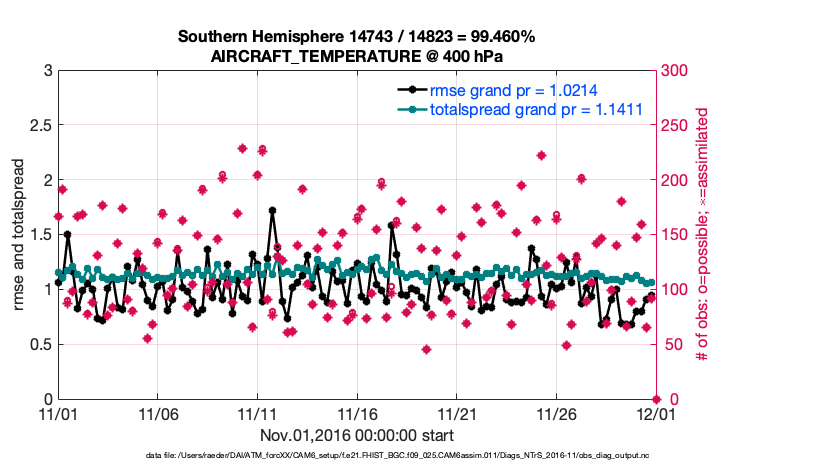This screenshot has width=830, height=470.
Task: Click the plot title 'Southern Hemisphere 14743 / 14823 = 99.460%'
Action: 356,37
